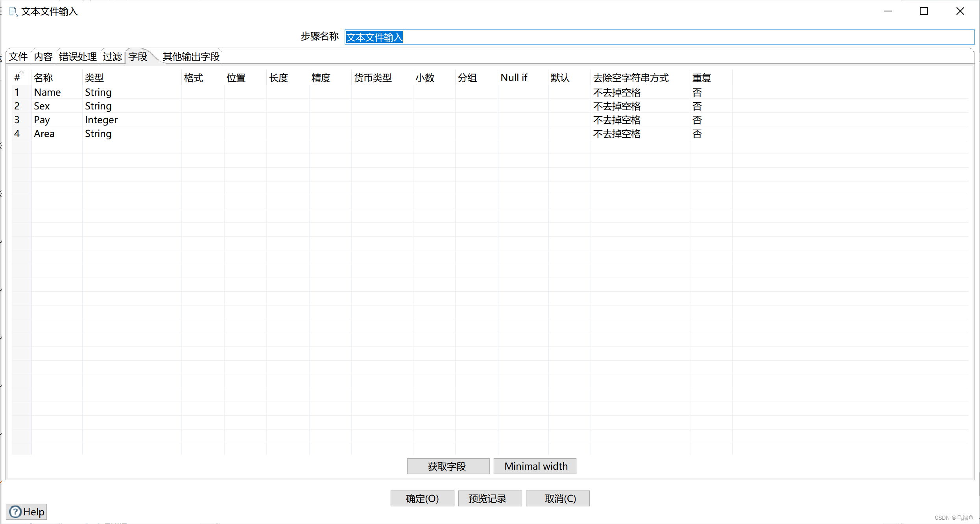Click the Minimal width button
The height and width of the screenshot is (524, 980).
tap(535, 466)
